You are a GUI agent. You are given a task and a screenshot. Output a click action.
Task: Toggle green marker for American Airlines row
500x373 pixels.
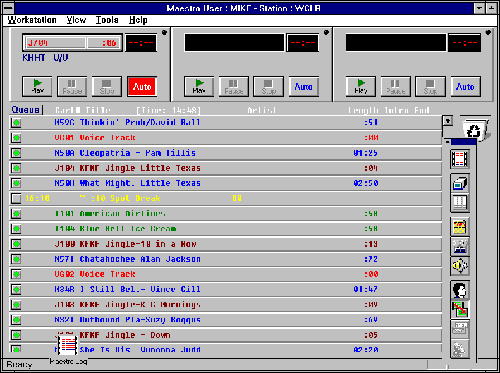(x=16, y=214)
